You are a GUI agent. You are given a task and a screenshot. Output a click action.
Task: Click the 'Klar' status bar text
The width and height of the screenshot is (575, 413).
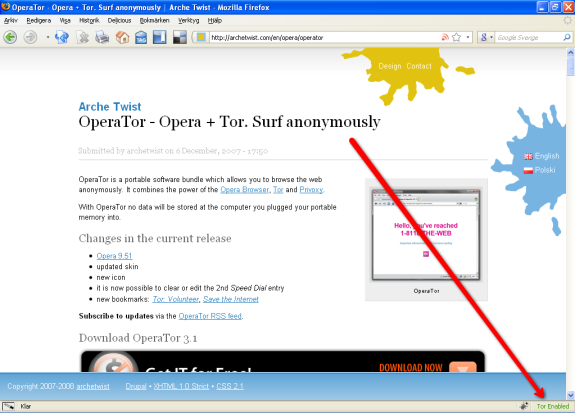(26, 406)
